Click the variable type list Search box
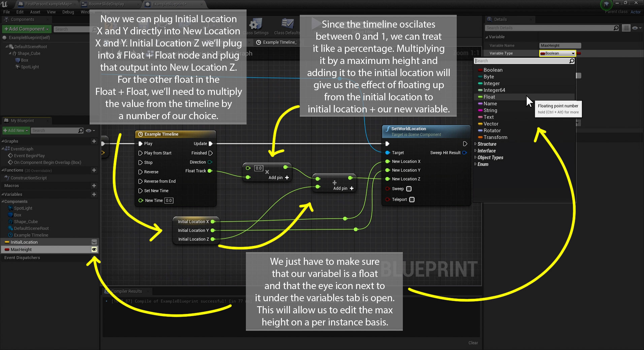The height and width of the screenshot is (350, 644). click(521, 61)
